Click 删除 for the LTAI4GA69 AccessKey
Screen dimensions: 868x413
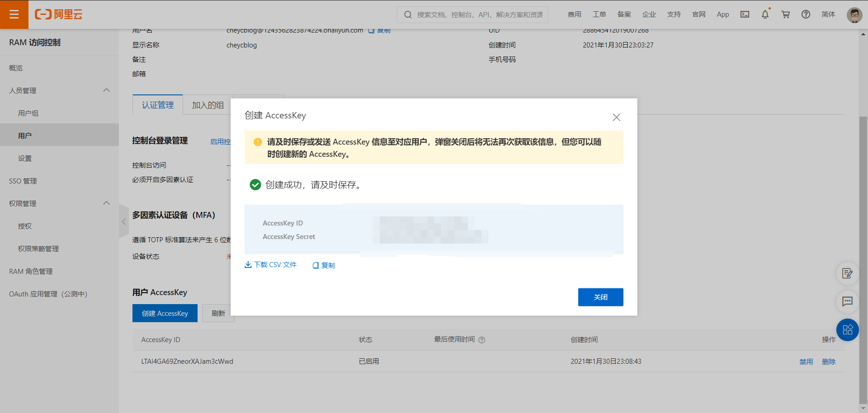coord(829,361)
